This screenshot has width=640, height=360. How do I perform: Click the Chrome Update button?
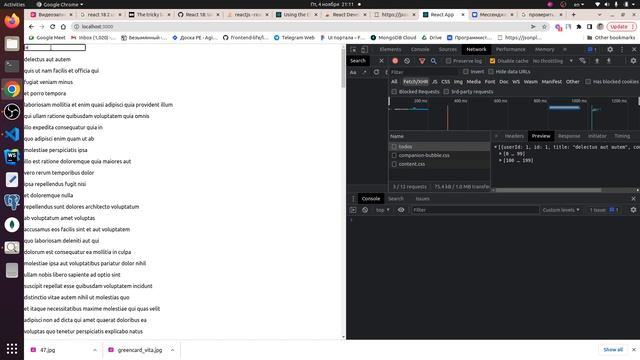[x=622, y=27]
